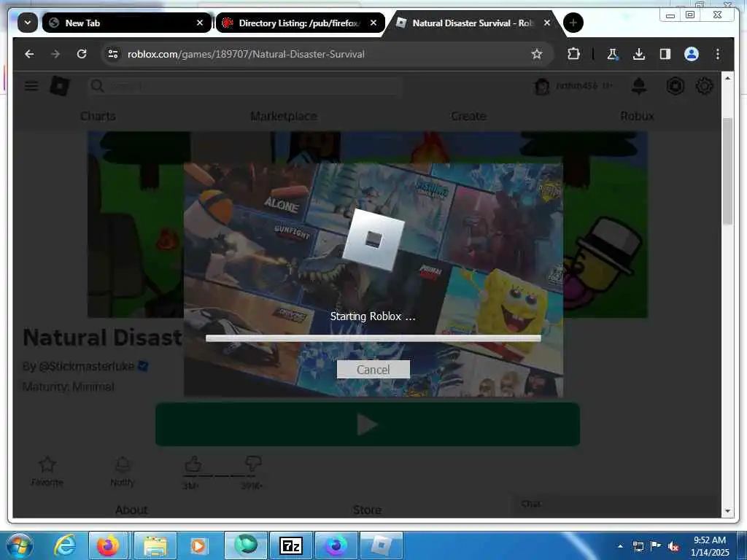Viewport: 747px width, 560px height.
Task: Open Windows Media Player in taskbar
Action: click(x=198, y=545)
